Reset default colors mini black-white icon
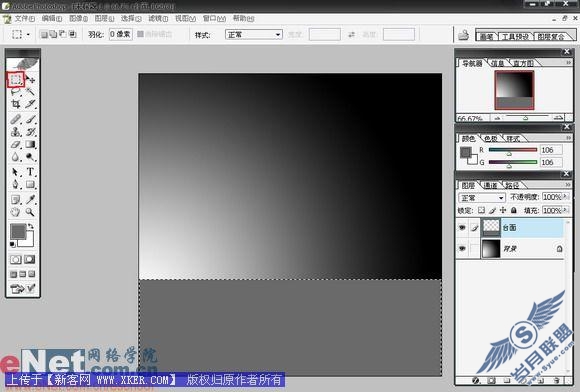This screenshot has width=580, height=392. 13,244
